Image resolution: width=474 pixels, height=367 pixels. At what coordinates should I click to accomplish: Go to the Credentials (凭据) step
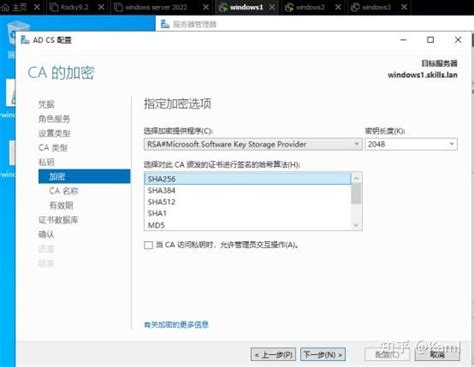pyautogui.click(x=46, y=104)
